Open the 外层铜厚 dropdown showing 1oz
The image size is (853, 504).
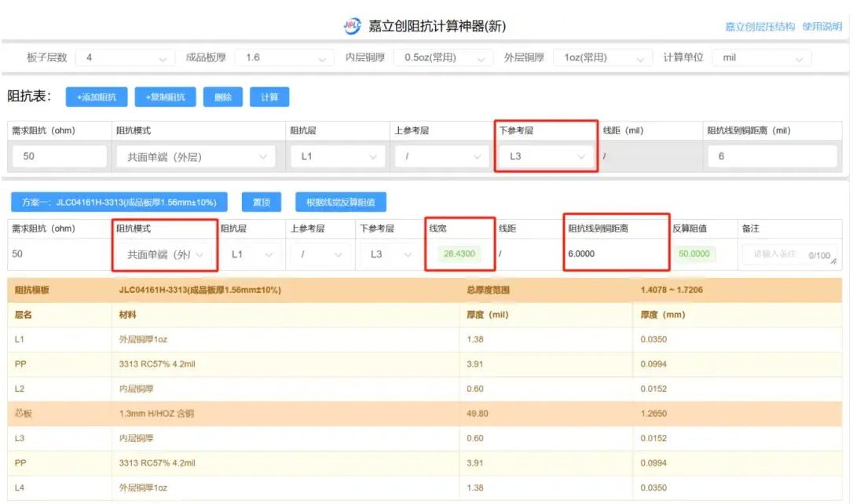point(602,57)
